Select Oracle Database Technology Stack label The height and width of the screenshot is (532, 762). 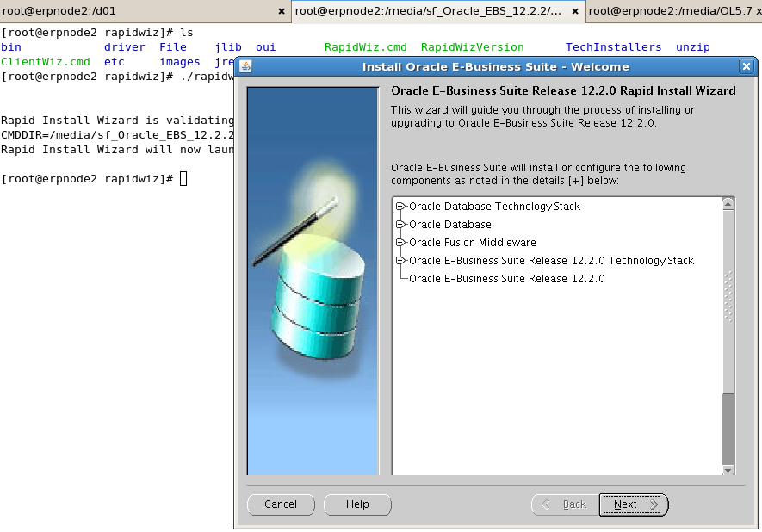coord(494,207)
